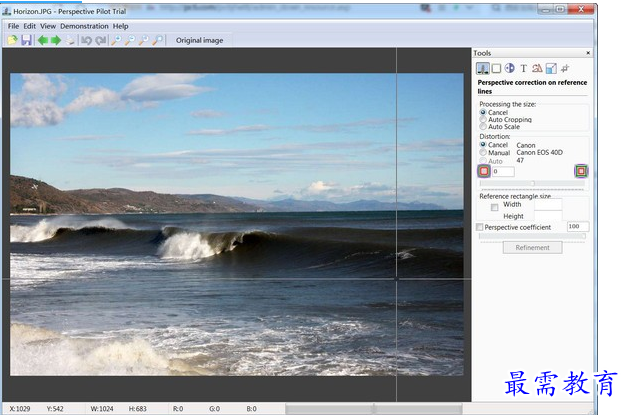Select Auto Cropping radio button
This screenshot has width=626, height=415.
[483, 120]
